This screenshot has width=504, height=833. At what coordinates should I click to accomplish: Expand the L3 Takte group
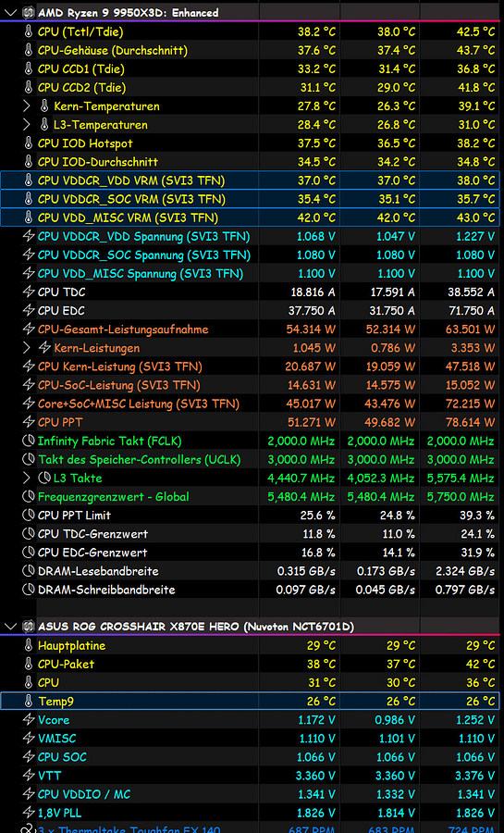(27, 479)
